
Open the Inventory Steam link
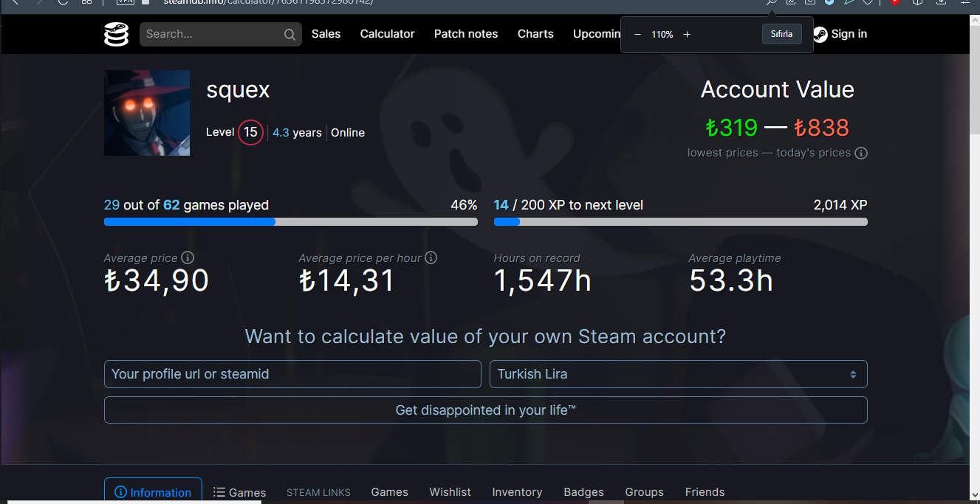[x=517, y=492]
